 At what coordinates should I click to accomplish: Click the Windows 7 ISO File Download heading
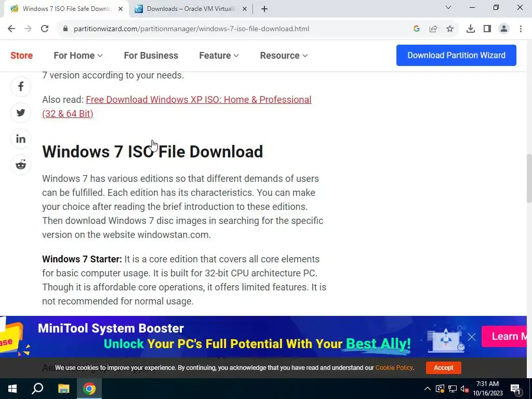[x=152, y=152]
